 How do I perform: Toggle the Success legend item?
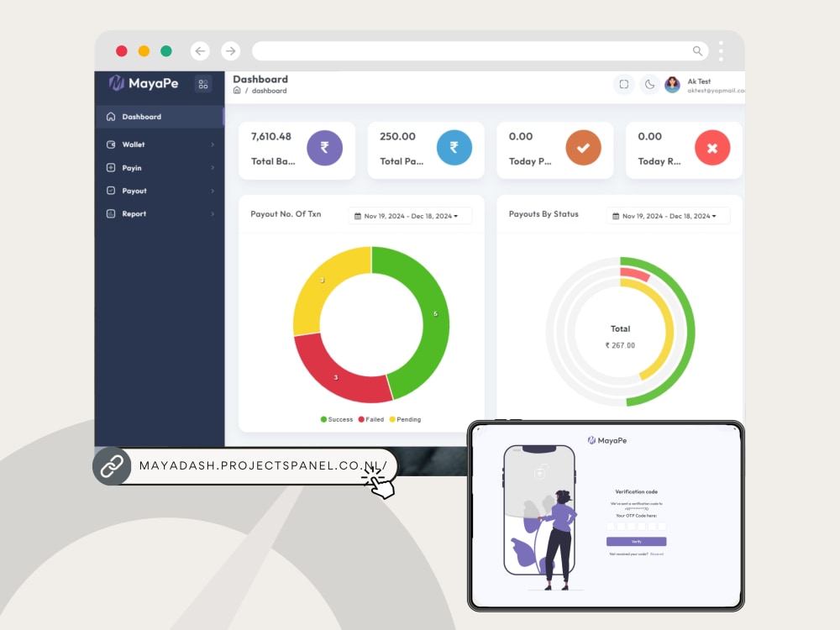337,419
